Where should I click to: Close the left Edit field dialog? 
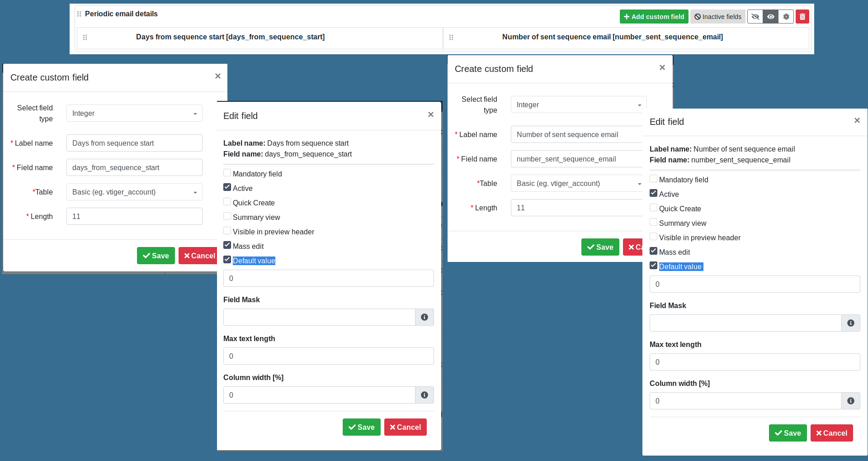coord(431,114)
